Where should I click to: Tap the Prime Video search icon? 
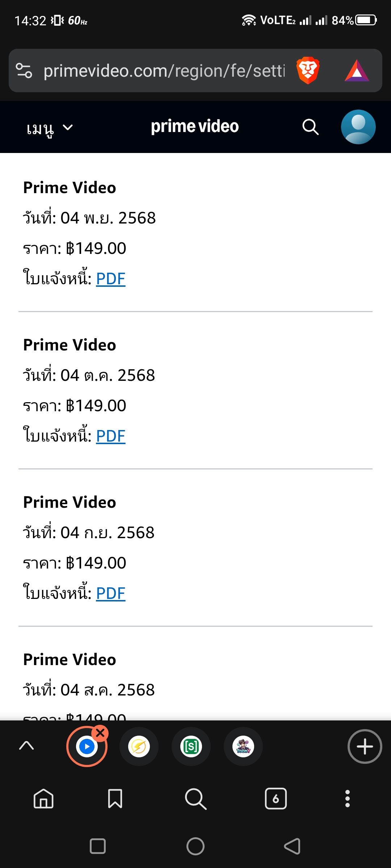click(310, 127)
